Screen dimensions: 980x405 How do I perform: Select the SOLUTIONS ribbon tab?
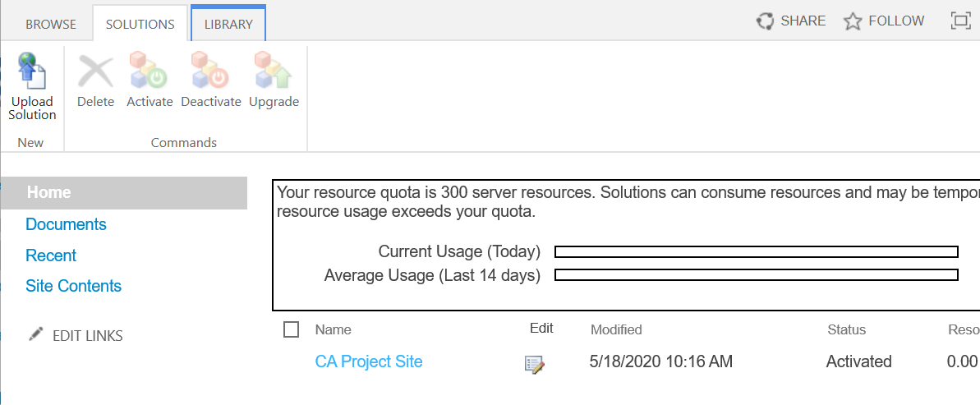click(x=140, y=25)
